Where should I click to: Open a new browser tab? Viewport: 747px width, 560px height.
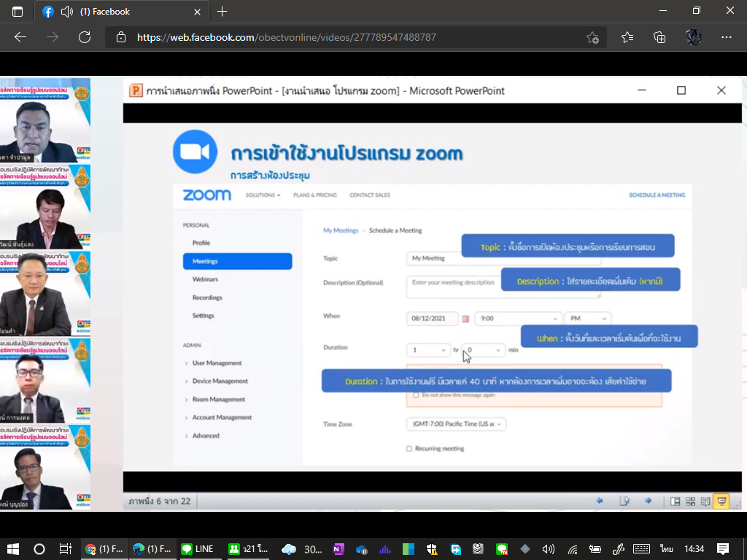[222, 12]
